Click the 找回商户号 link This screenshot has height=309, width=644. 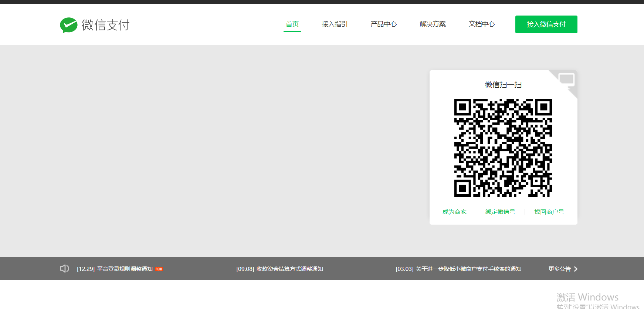549,212
